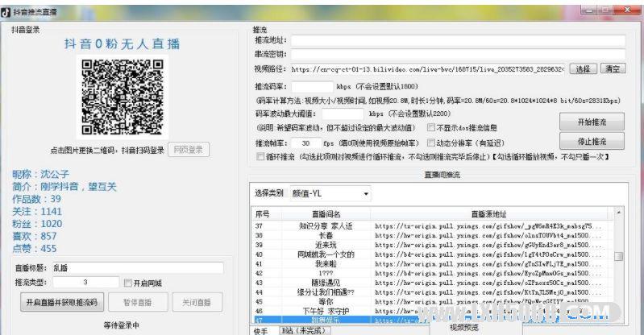Image resolution: width=644 pixels, height=335 pixels.
Task: Enable the 不显示dos推流信息 checkbox
Action: click(x=431, y=128)
